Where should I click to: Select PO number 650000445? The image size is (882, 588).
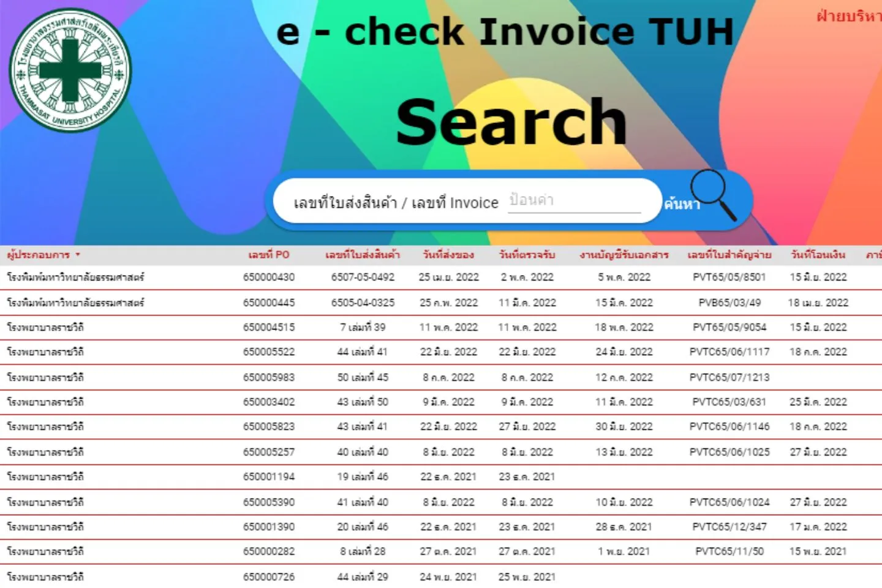tap(269, 303)
